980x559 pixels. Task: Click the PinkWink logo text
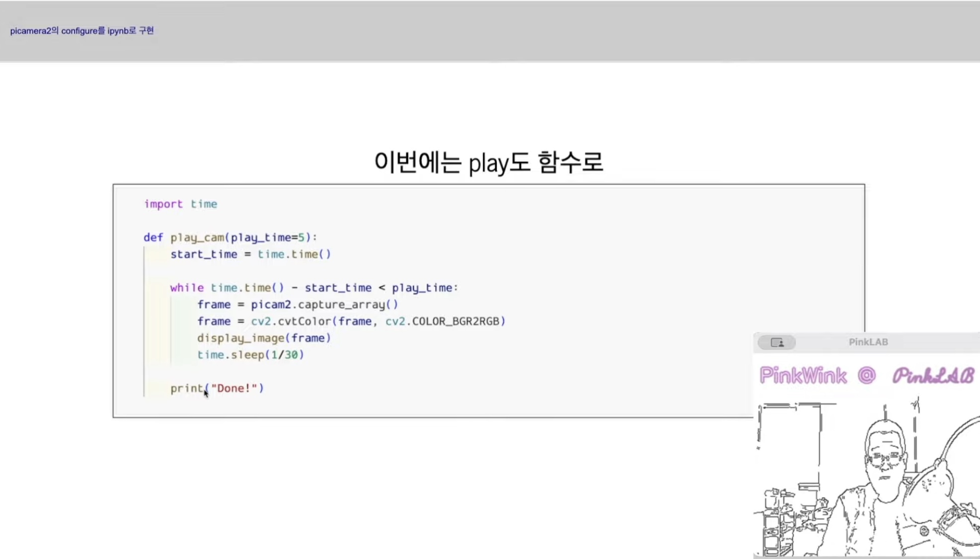(x=803, y=376)
